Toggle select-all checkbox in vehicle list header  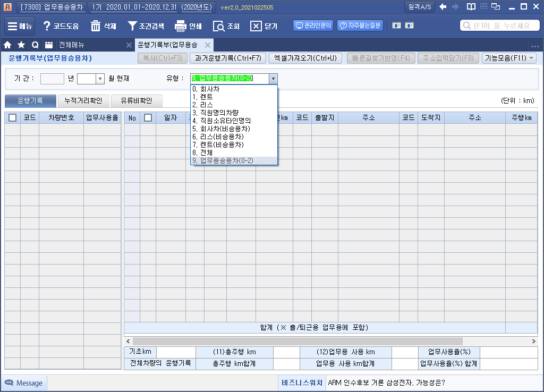(x=13, y=117)
